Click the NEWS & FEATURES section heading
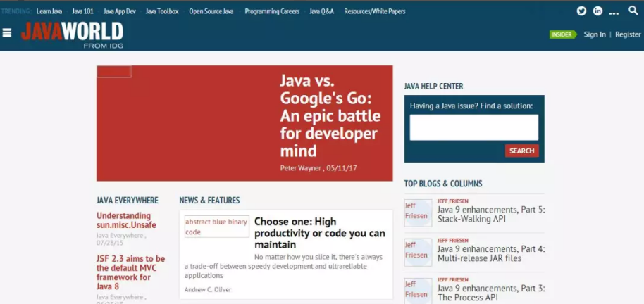 pos(209,201)
